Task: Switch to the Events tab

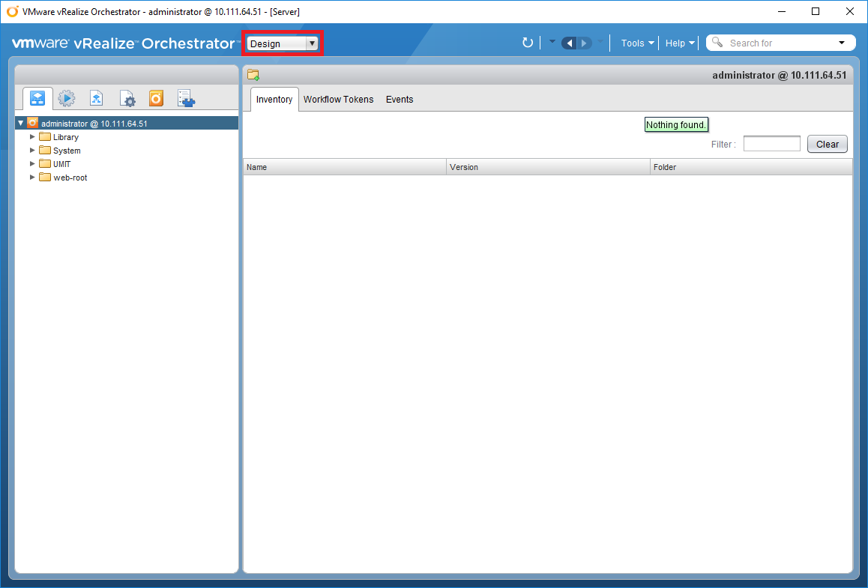Action: click(400, 100)
